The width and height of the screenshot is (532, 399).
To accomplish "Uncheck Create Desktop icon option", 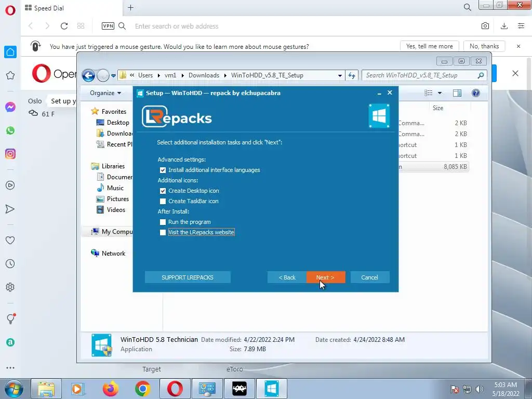I will 163,191.
